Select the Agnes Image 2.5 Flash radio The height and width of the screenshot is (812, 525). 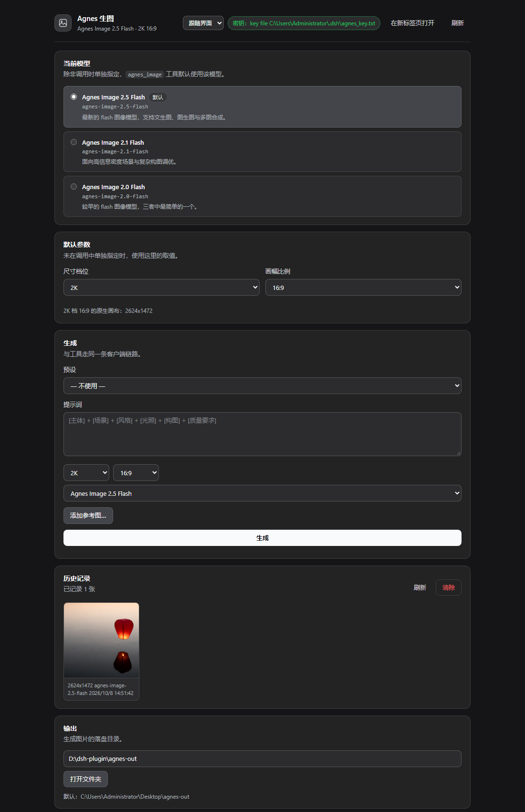(x=73, y=96)
